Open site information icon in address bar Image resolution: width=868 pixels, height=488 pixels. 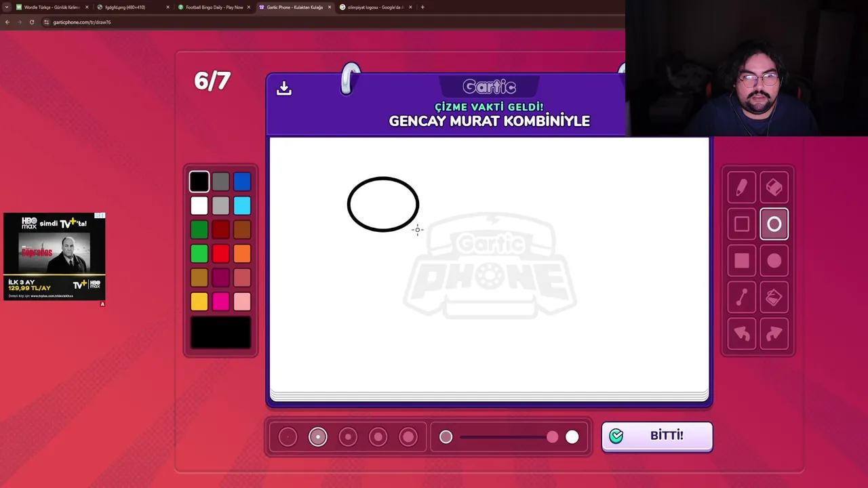coord(46,22)
